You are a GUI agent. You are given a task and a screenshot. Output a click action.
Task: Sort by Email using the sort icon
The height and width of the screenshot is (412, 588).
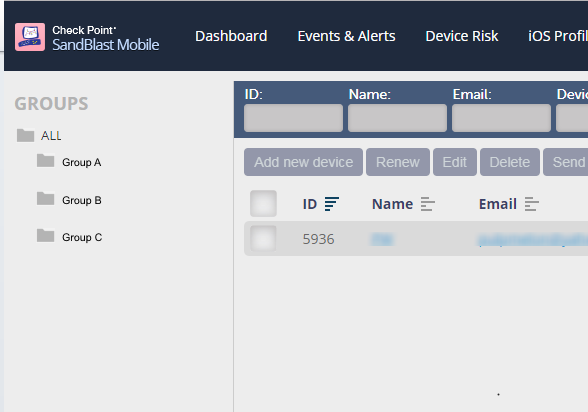coord(531,204)
